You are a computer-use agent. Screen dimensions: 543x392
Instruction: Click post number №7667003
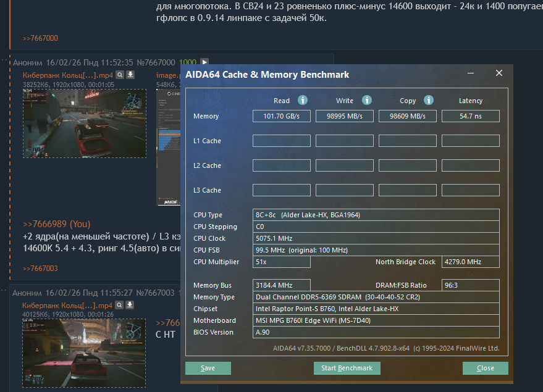point(155,293)
